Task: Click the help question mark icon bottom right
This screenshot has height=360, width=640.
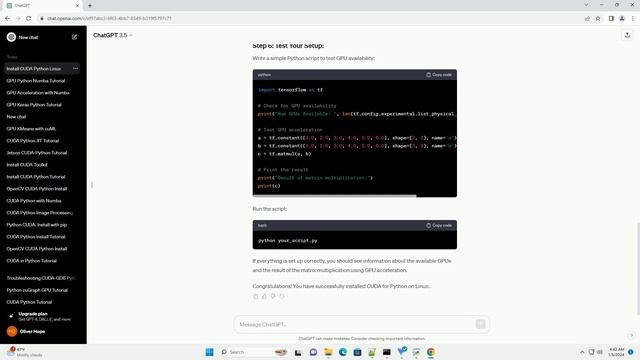Action: pyautogui.click(x=631, y=336)
